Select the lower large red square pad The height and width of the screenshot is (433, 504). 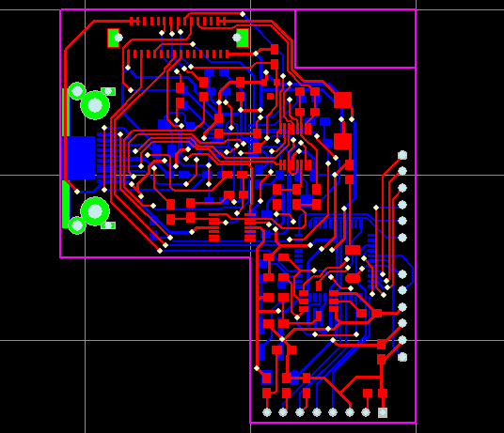(342, 142)
